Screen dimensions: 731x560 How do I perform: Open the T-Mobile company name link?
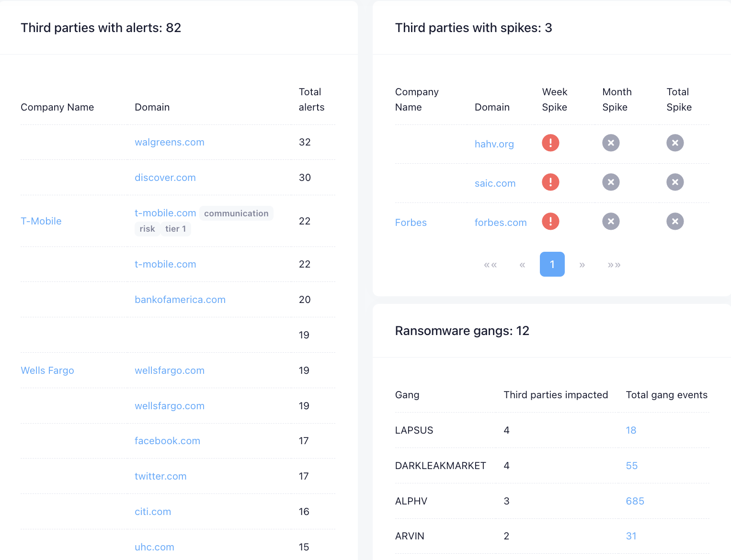pos(41,221)
